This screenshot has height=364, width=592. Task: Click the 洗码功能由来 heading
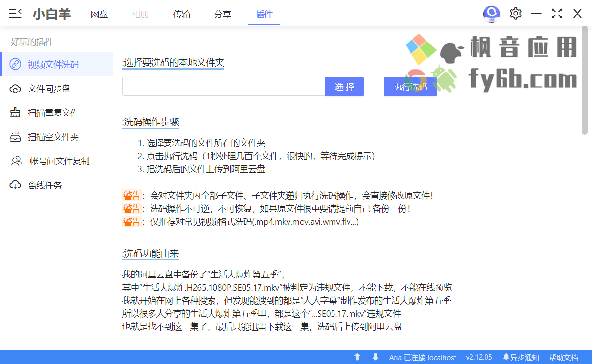(x=151, y=253)
